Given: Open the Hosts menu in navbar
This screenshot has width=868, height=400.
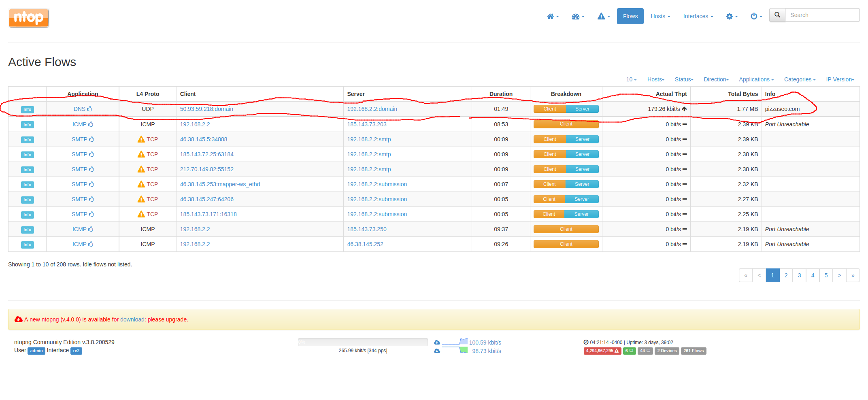Looking at the screenshot, I should (660, 16).
